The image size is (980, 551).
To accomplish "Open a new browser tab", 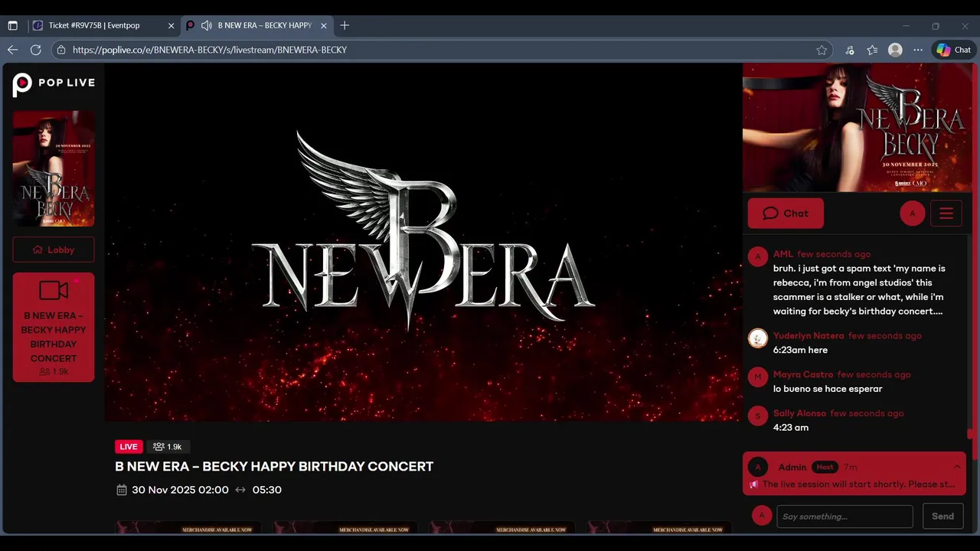I will (345, 25).
